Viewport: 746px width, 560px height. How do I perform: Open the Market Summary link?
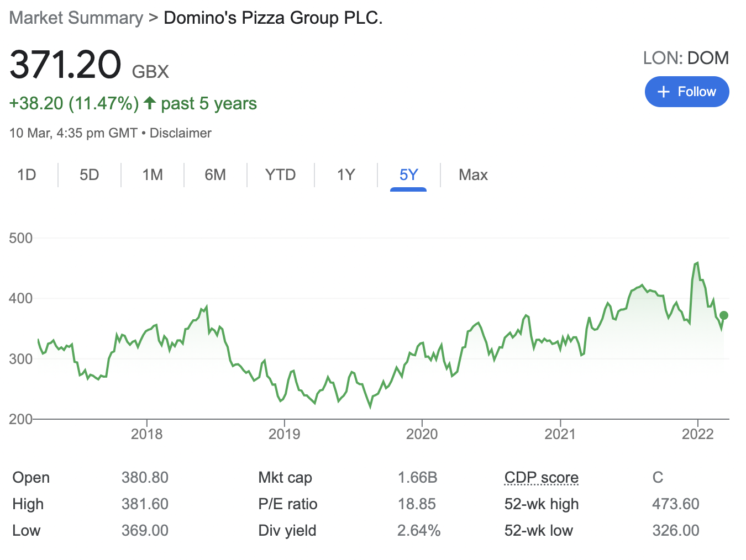click(x=76, y=18)
